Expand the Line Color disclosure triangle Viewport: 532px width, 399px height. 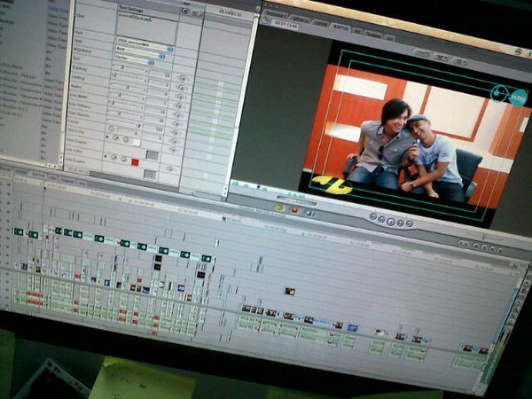click(x=106, y=156)
